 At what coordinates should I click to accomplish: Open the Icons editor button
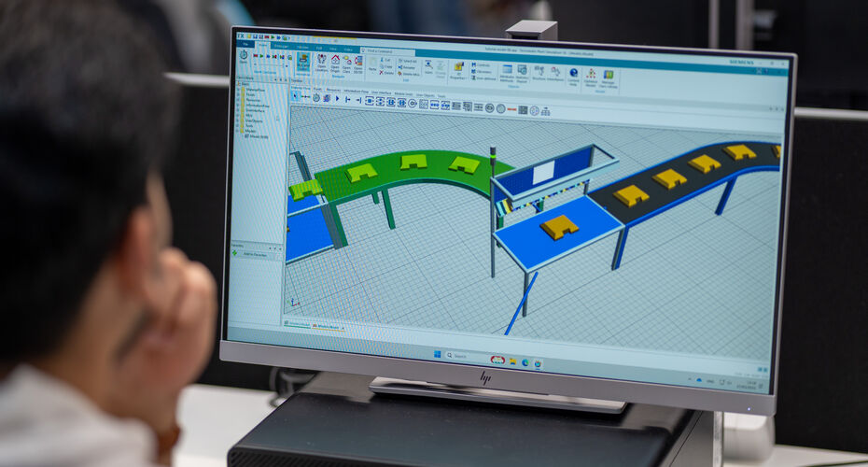428,67
